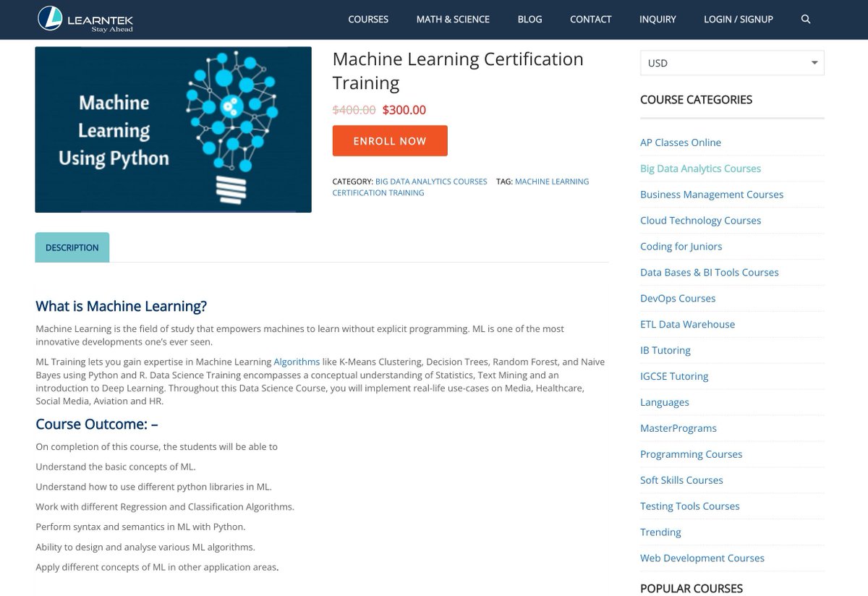Follow the Algorithms hyperlink in description

pyautogui.click(x=297, y=362)
